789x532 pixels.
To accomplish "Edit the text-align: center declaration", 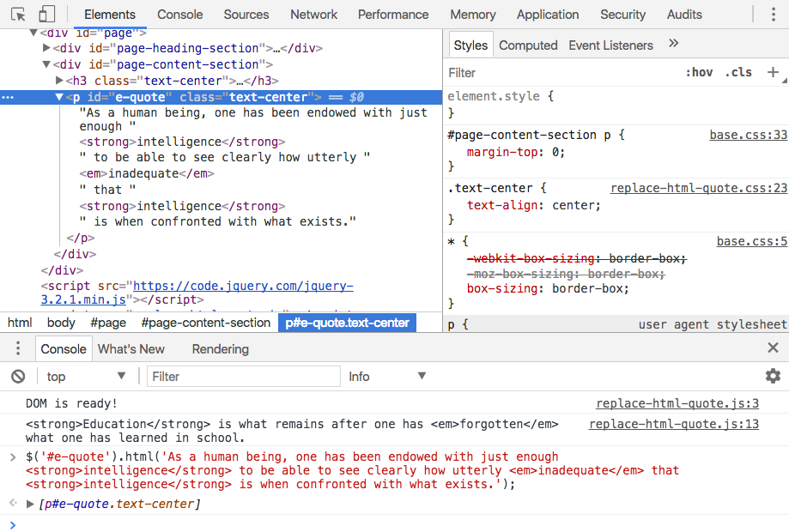I will [534, 205].
